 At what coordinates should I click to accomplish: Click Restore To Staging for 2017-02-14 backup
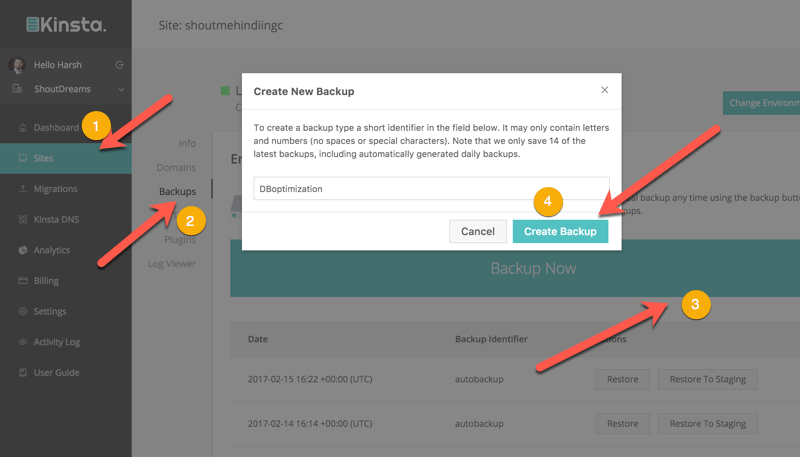[x=708, y=423]
